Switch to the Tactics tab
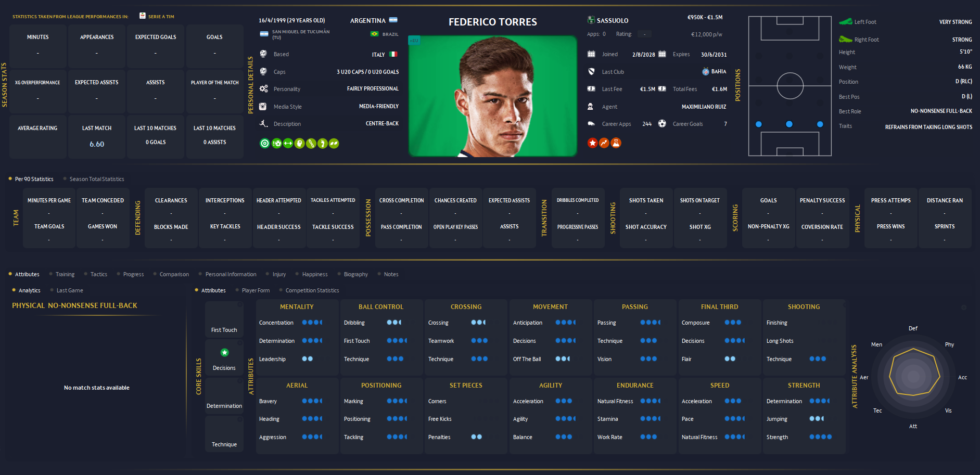This screenshot has width=980, height=475. coord(96,274)
